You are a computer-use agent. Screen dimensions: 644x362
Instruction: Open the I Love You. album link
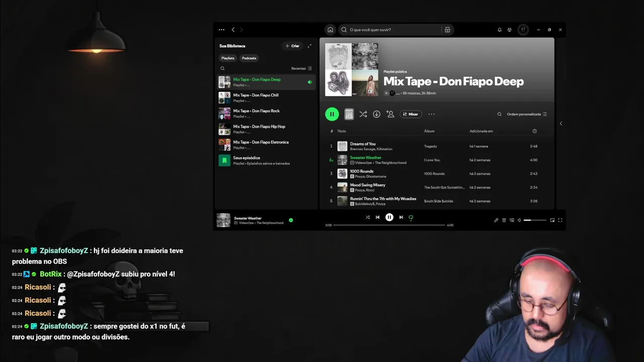(x=432, y=160)
